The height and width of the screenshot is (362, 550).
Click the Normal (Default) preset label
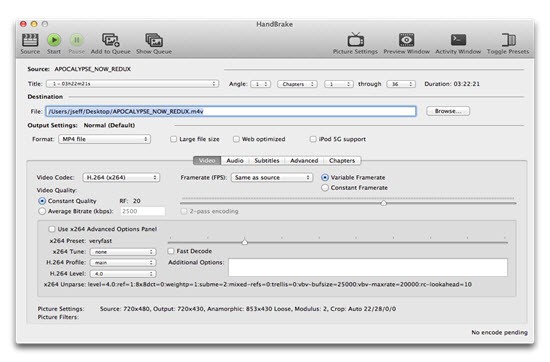click(x=109, y=125)
